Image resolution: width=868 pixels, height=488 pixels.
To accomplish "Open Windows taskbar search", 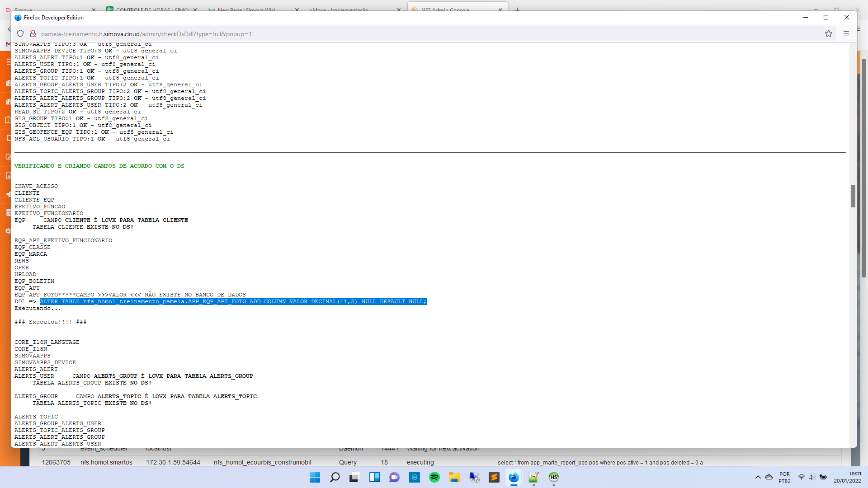I will [x=335, y=477].
